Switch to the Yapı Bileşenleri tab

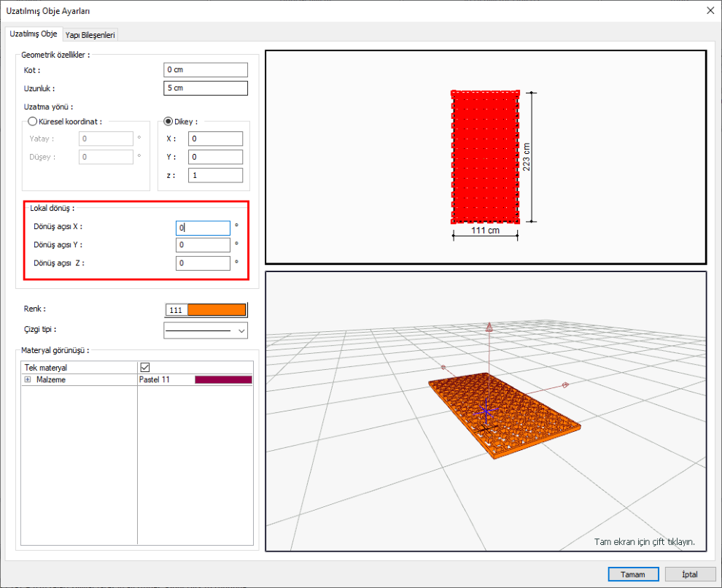90,34
